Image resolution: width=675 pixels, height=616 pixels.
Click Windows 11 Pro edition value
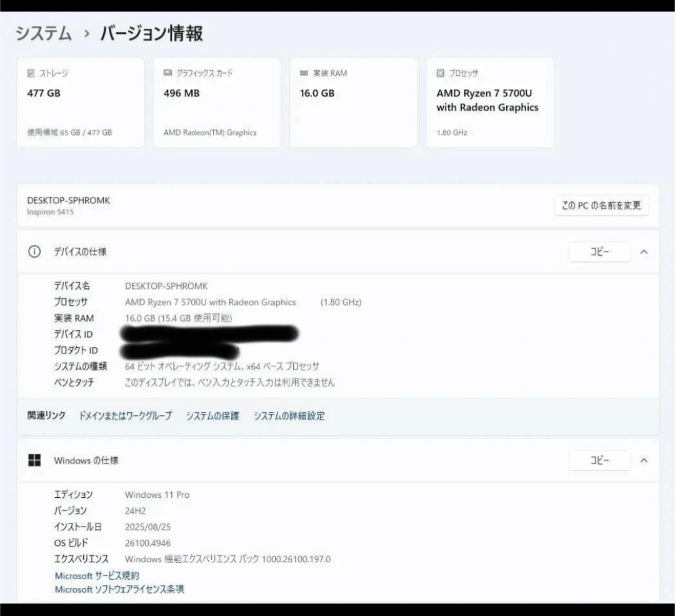pos(157,495)
